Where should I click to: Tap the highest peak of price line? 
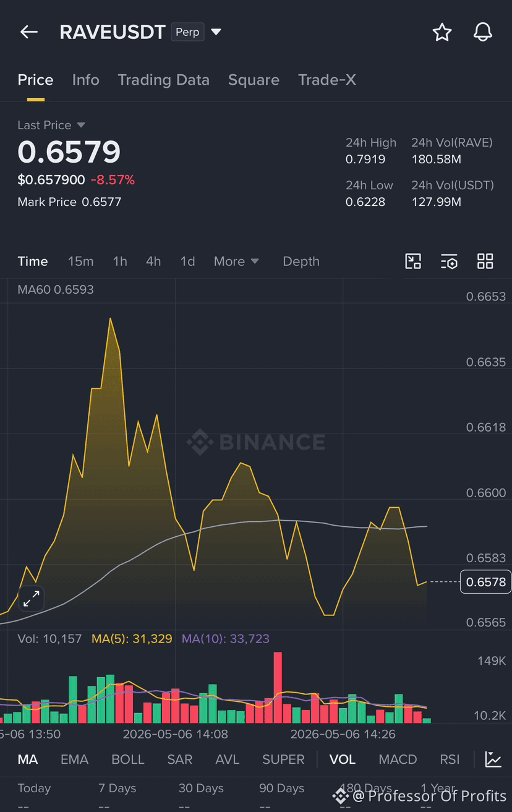tap(110, 318)
